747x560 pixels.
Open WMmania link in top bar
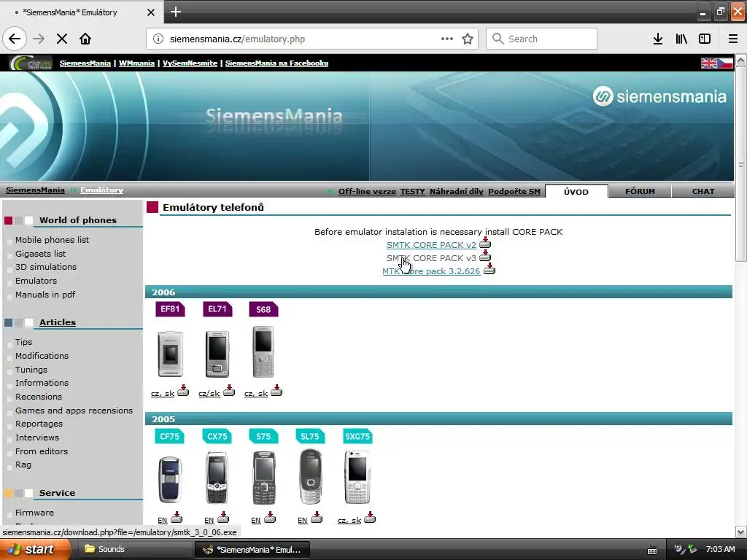[x=136, y=63]
